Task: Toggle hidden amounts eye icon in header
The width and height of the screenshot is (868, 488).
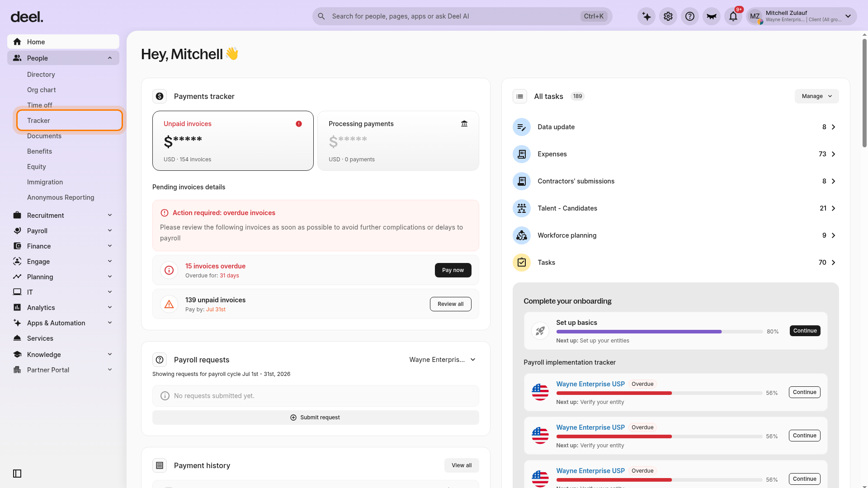Action: click(x=712, y=16)
